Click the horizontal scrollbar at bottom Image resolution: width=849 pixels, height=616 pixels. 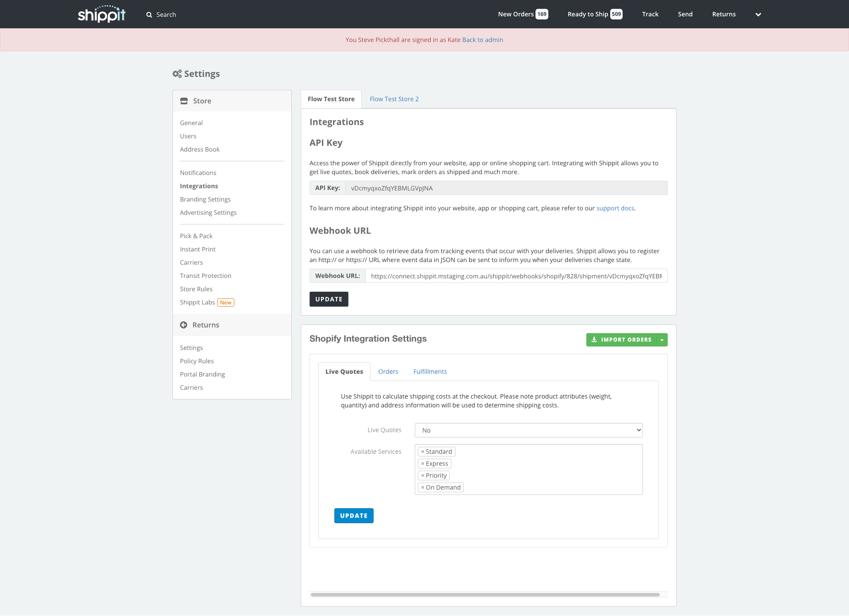click(x=485, y=595)
